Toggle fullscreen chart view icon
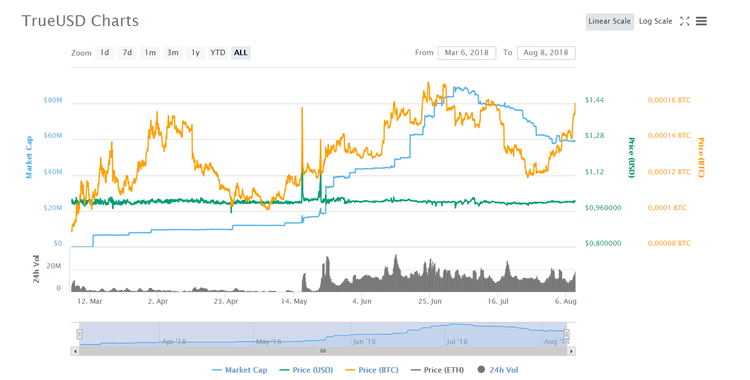 [x=684, y=21]
